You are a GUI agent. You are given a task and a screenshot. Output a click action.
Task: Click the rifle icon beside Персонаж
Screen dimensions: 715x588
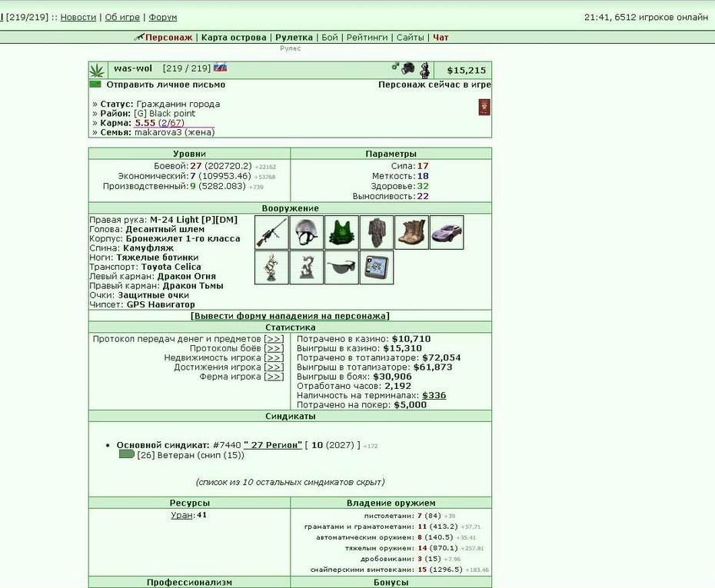coord(139,37)
